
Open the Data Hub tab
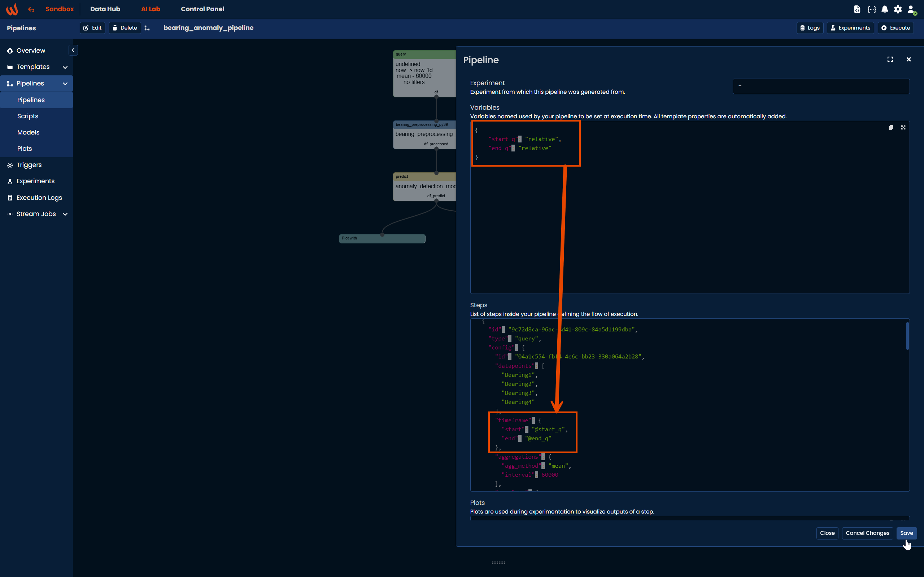pos(105,9)
